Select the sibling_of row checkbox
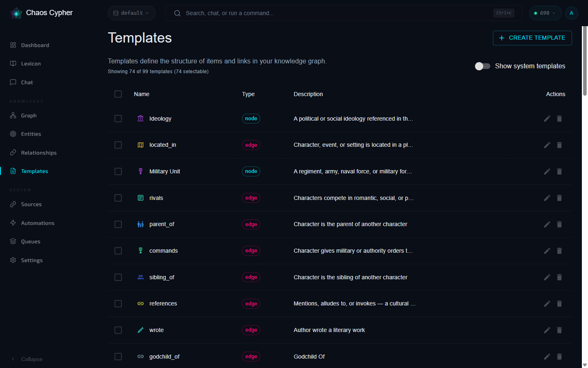Screen dimensions: 588x368 point(118,277)
